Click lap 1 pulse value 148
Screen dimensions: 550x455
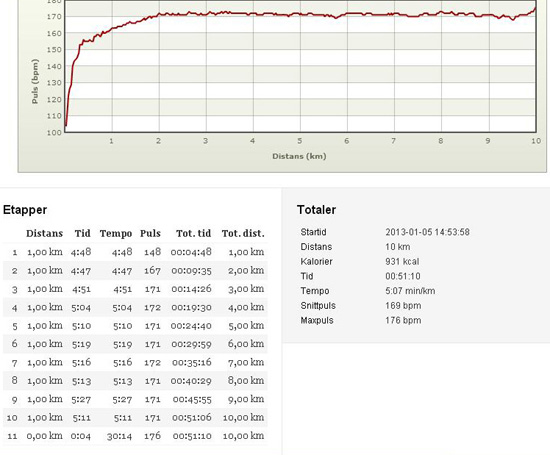pos(152,252)
